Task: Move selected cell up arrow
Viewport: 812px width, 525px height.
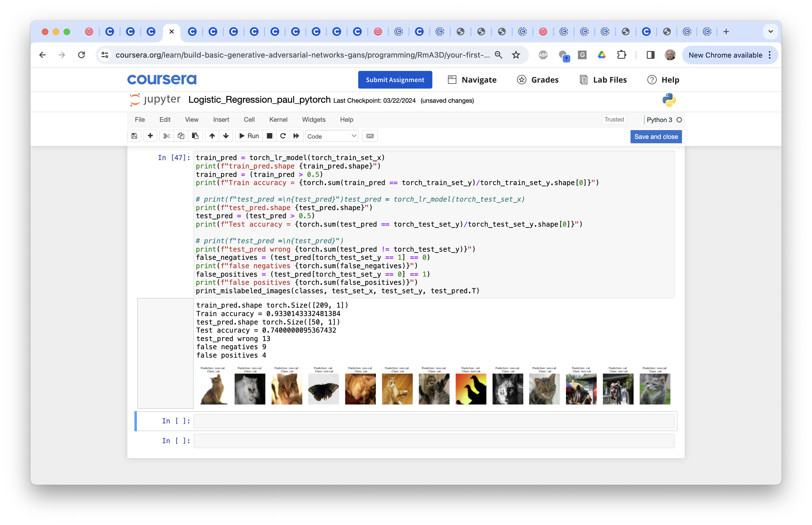Action: [x=212, y=136]
